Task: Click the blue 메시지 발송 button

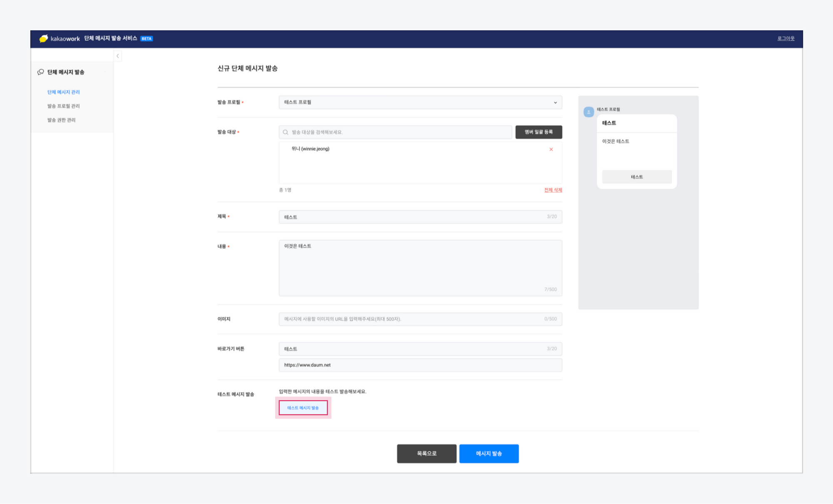Action: pyautogui.click(x=489, y=453)
